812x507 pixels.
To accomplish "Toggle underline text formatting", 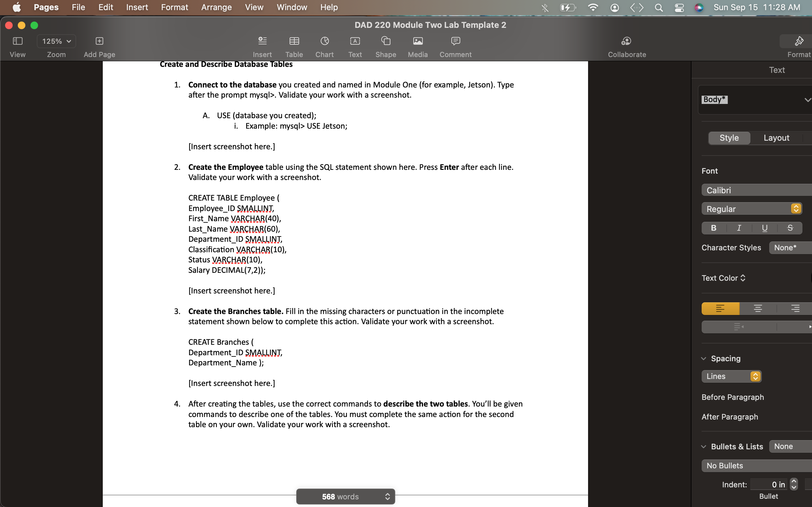I will tap(765, 228).
